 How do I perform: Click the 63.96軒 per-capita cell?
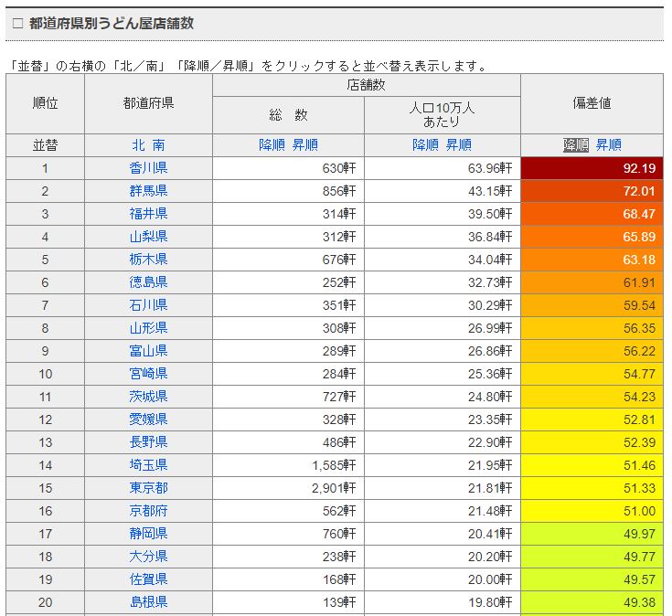(x=443, y=168)
